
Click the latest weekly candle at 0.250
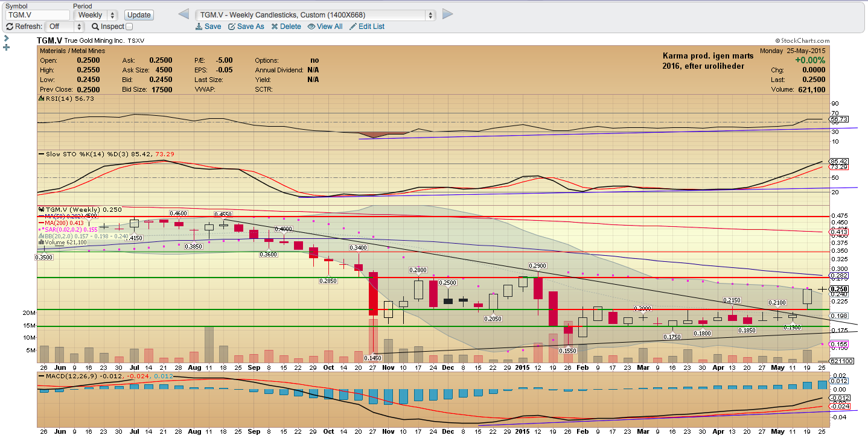822,290
